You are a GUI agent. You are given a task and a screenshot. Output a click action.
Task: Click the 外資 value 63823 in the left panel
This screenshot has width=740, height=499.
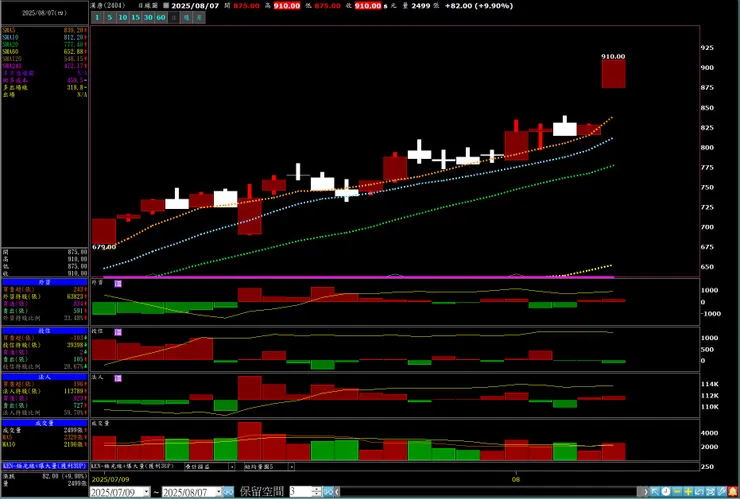click(x=76, y=296)
